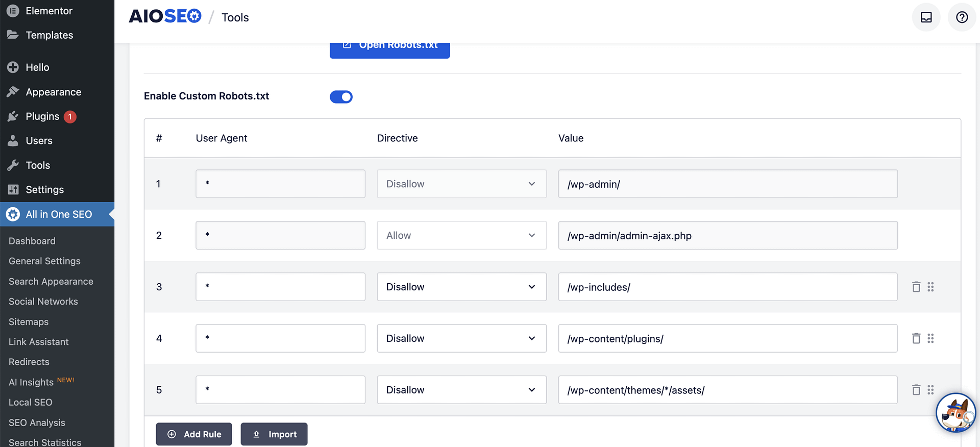The width and height of the screenshot is (980, 447).
Task: Click the trash icon for rule 4
Action: click(x=916, y=338)
